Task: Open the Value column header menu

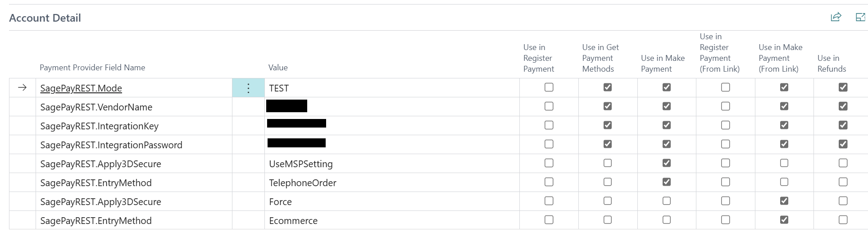Action: pos(278,68)
